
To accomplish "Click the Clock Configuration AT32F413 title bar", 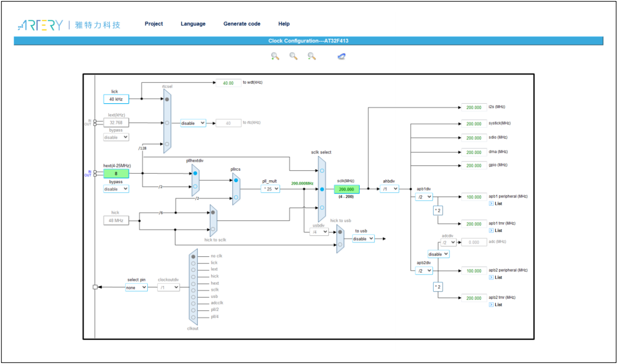I will (x=308, y=41).
